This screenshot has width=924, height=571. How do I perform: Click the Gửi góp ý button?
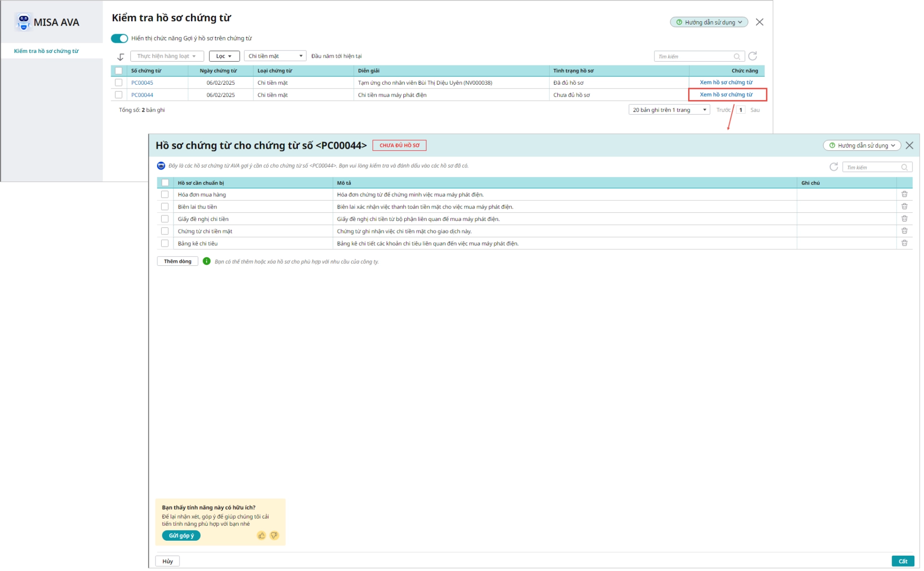coord(181,535)
